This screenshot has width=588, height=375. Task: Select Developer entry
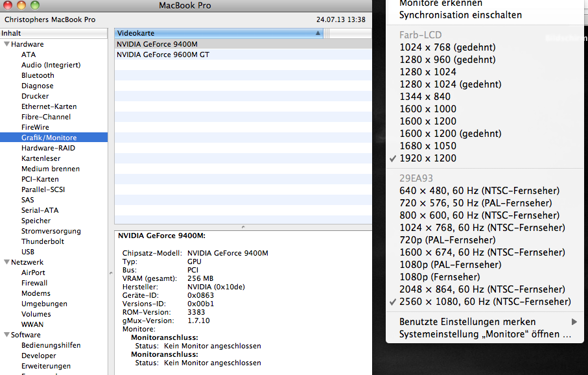(x=38, y=356)
